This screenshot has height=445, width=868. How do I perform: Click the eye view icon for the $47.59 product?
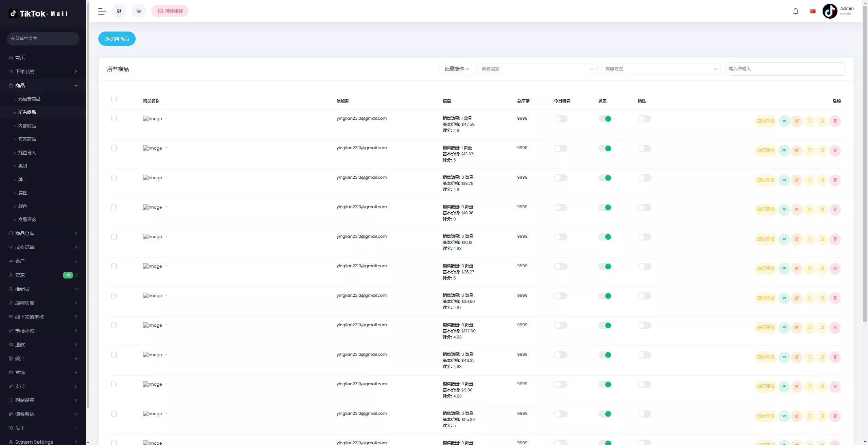[x=784, y=121]
